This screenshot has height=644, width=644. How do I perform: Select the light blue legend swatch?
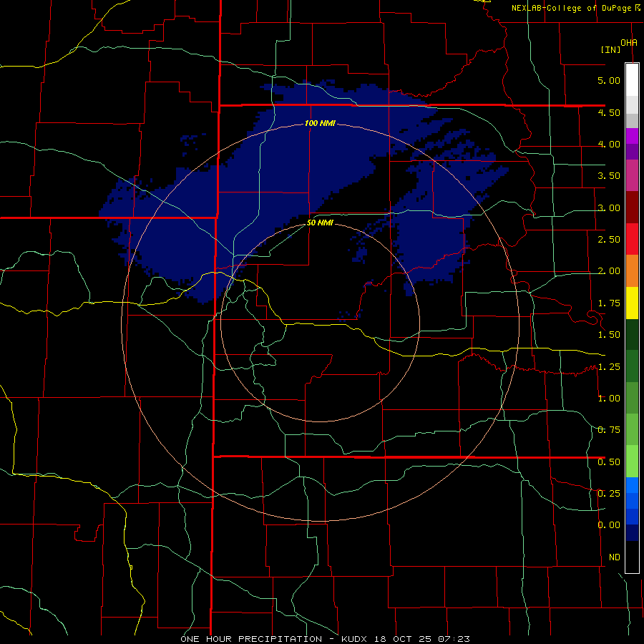(632, 485)
